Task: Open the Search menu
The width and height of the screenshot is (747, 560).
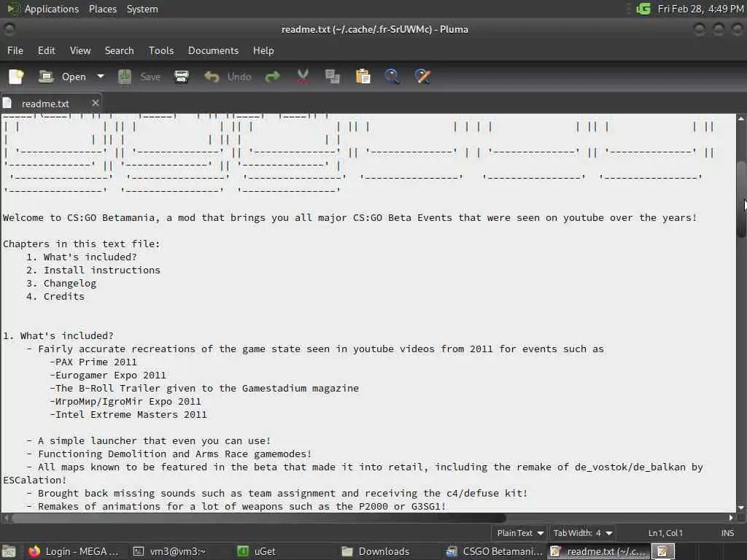Action: pos(119,50)
